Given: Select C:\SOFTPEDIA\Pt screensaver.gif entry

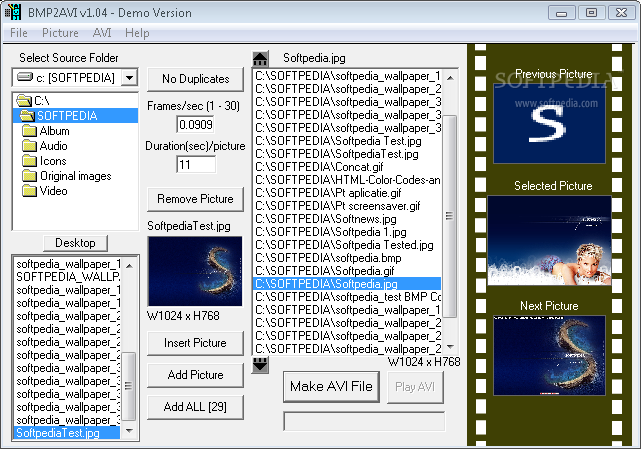Looking at the screenshot, I should tap(347, 206).
